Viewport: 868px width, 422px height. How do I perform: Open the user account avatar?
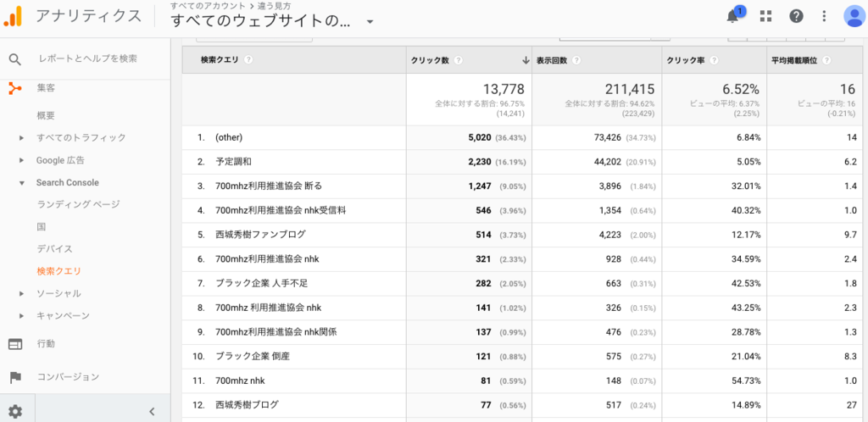tap(854, 16)
